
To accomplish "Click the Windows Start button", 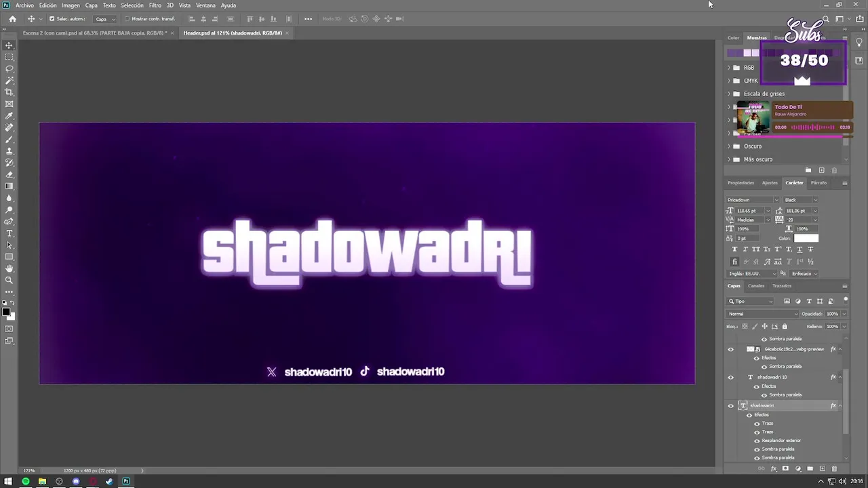I will point(8,481).
